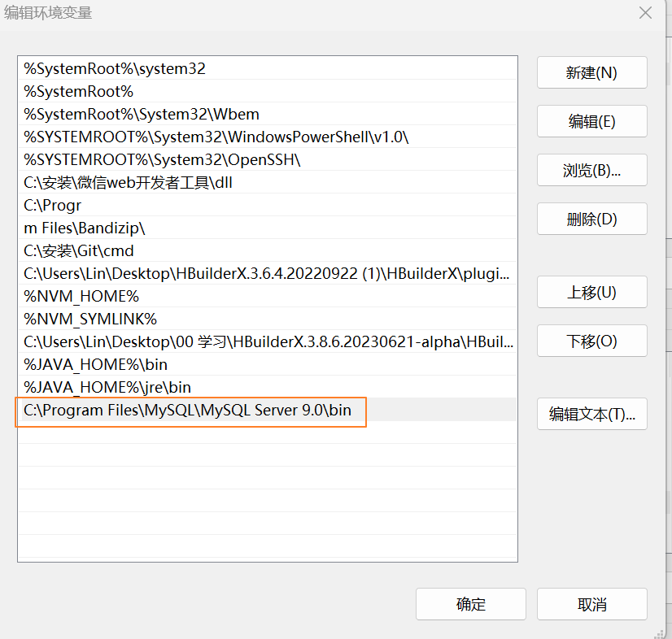This screenshot has width=672, height=639.
Task: Select the %NVM_SYMLINK% list entry
Action: coord(90,319)
